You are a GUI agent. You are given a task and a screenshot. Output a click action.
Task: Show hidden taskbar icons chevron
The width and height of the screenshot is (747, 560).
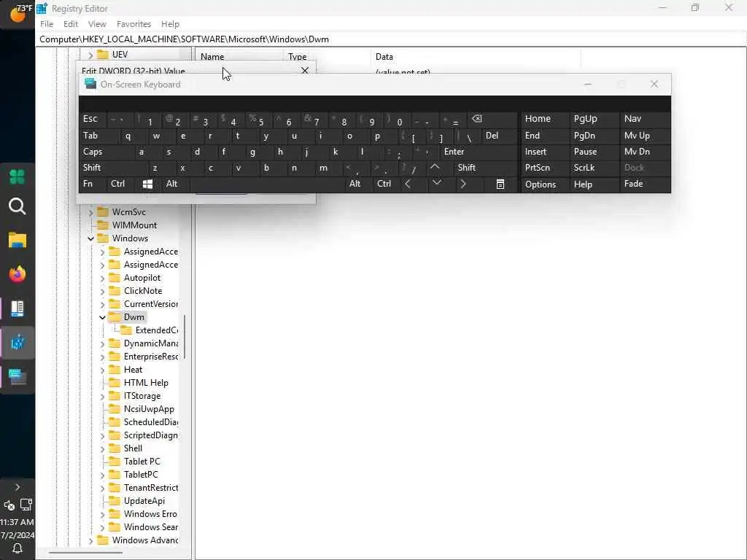18,487
